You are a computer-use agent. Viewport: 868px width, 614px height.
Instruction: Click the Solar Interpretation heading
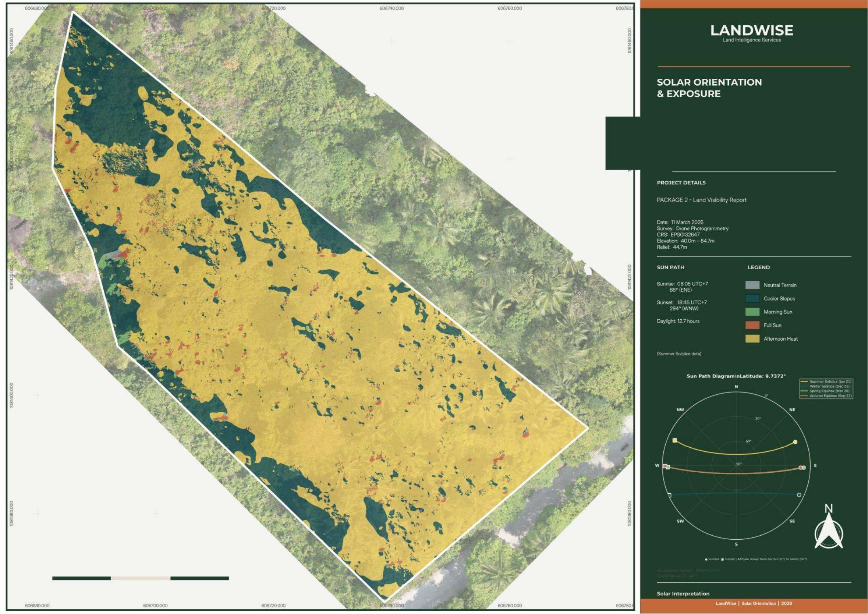(683, 593)
